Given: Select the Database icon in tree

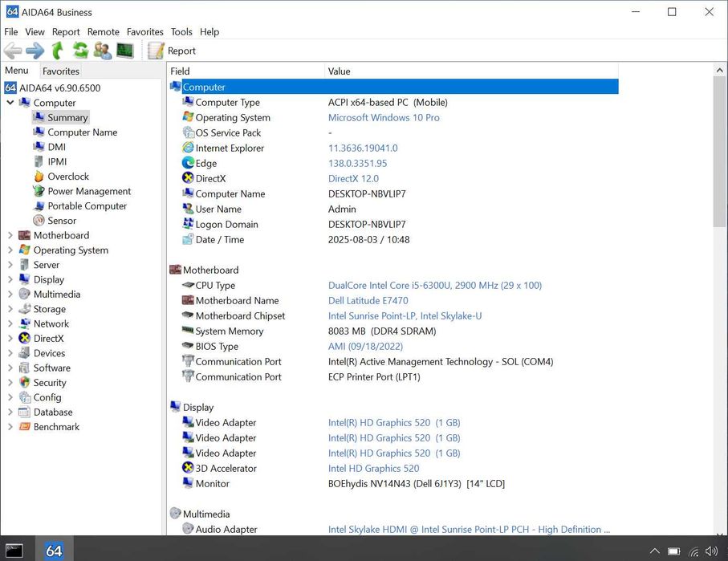Looking at the screenshot, I should click(25, 412).
